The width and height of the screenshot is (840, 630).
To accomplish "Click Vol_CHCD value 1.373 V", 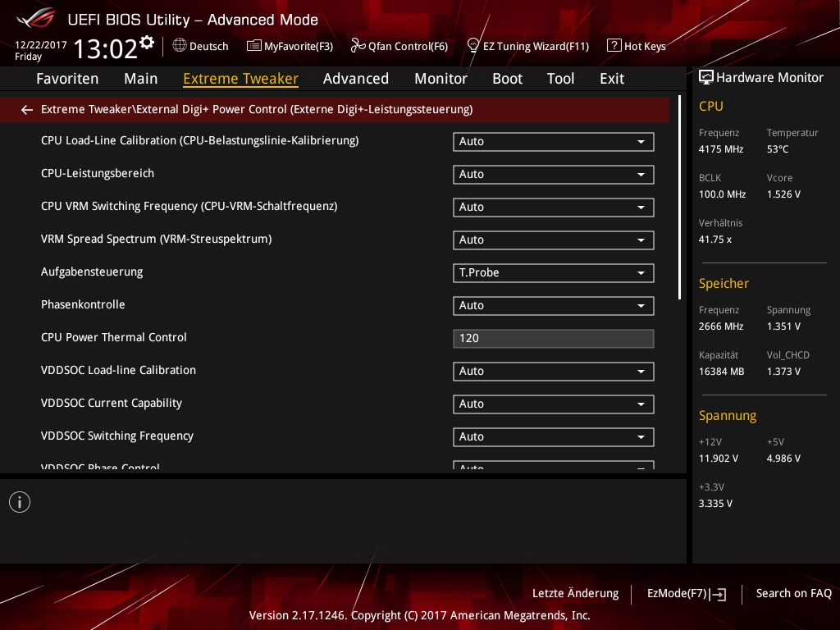I will click(783, 372).
